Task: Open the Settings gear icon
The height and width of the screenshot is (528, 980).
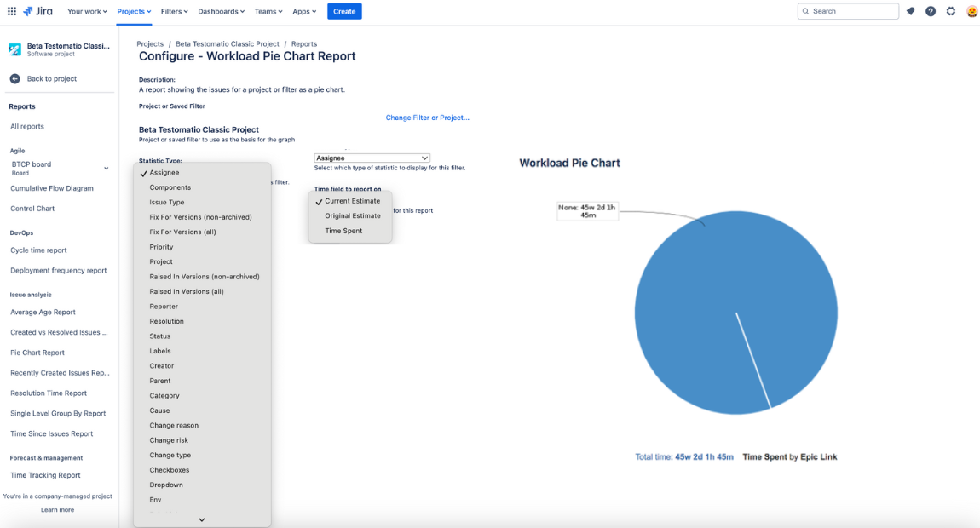Action: tap(951, 11)
